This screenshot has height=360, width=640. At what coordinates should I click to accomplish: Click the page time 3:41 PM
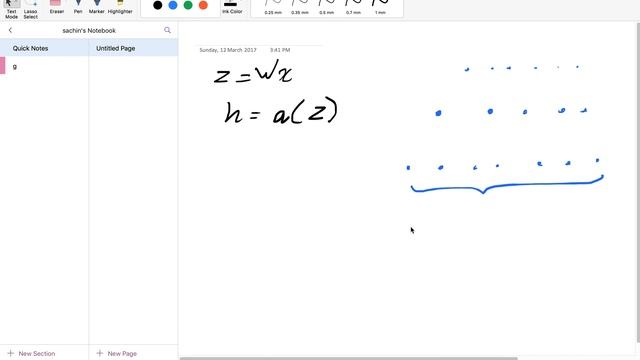[280, 50]
